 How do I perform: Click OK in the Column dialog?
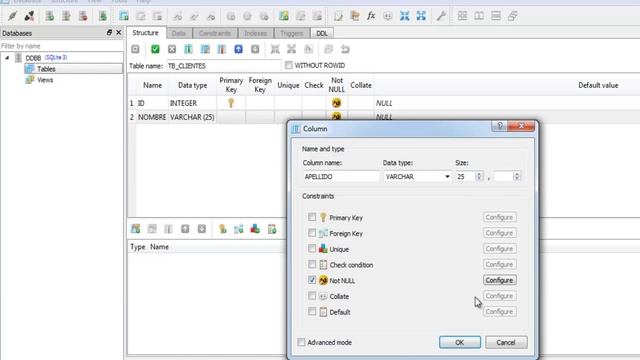pyautogui.click(x=460, y=342)
